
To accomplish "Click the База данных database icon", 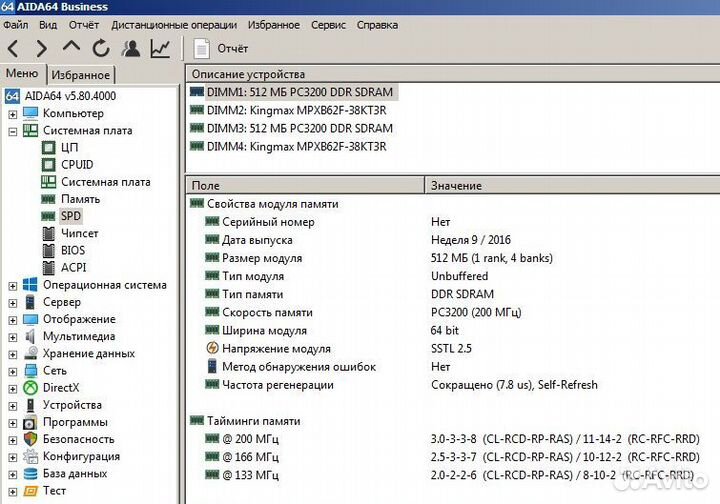I will (x=30, y=473).
